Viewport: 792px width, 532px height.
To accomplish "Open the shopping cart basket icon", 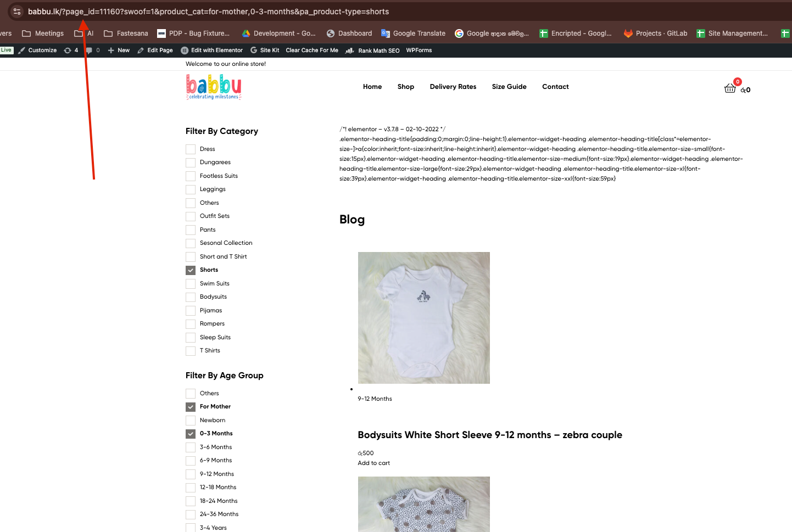I will [730, 88].
